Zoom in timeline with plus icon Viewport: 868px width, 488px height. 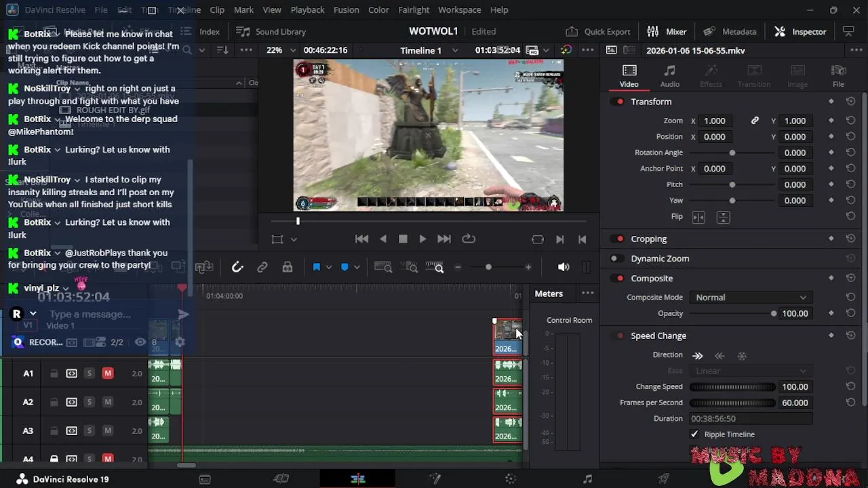click(x=528, y=267)
